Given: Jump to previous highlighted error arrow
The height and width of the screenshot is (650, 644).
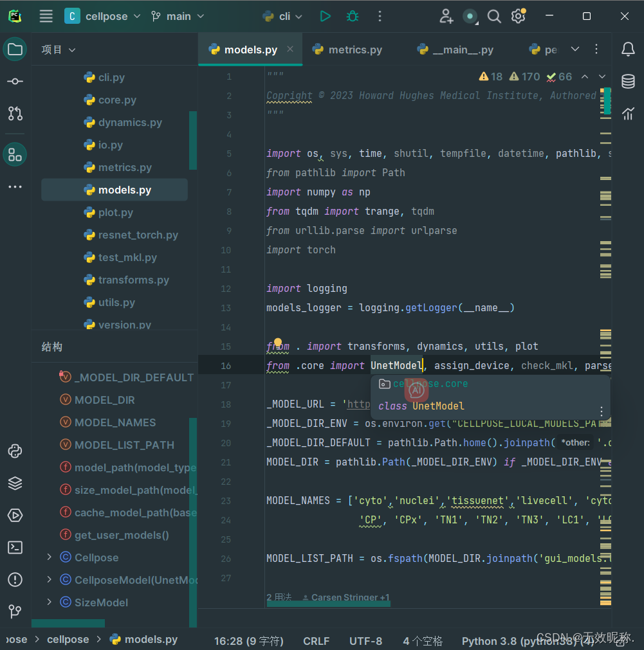Looking at the screenshot, I should tap(585, 77).
